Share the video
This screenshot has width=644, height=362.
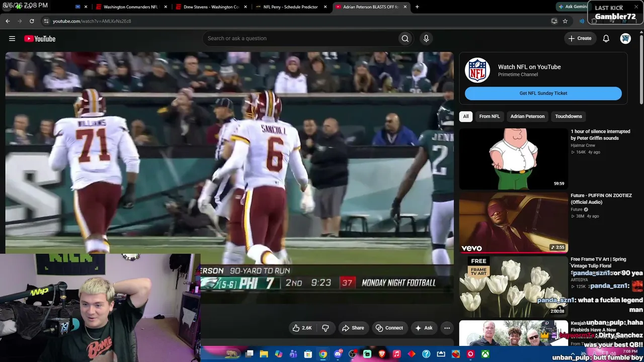[x=353, y=328]
